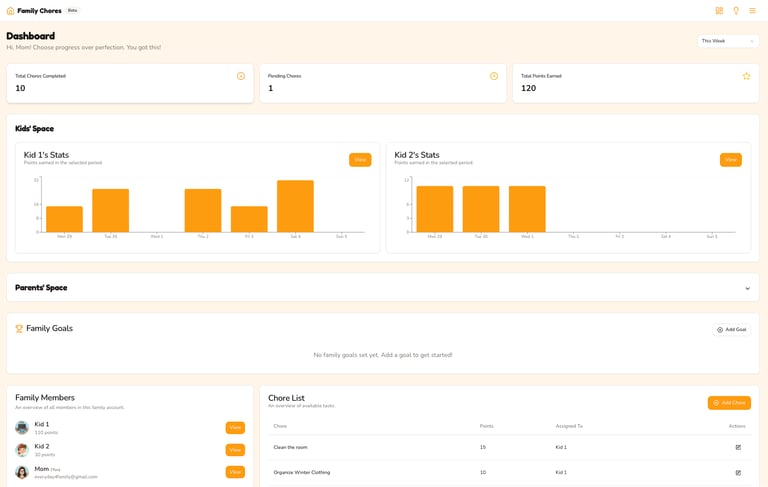
Task: Click the checkmark icon on Total Chores Completed
Action: [241, 76]
